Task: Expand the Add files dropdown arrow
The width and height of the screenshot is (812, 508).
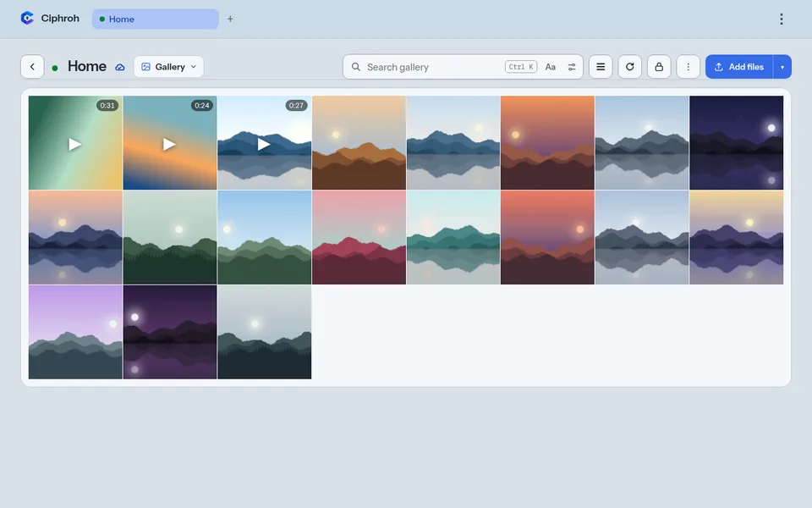Action: 782,67
